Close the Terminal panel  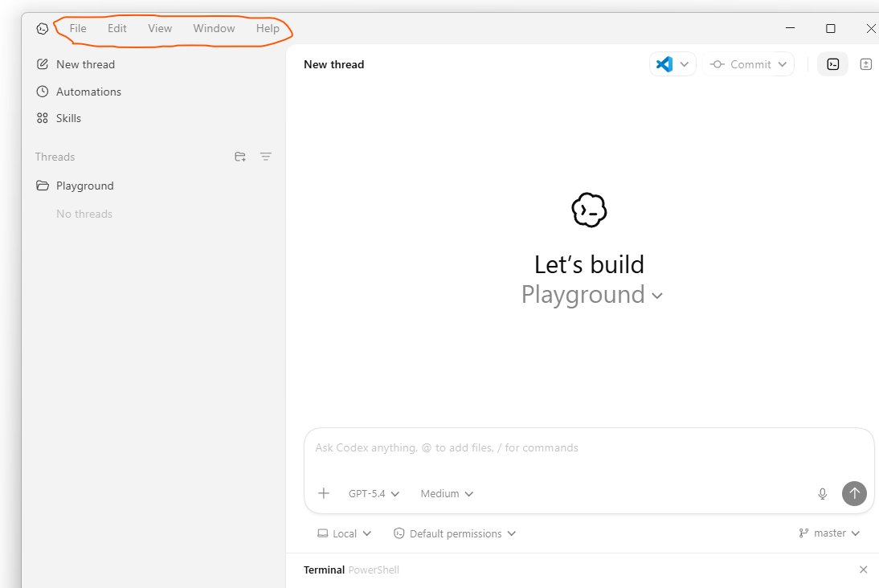click(x=863, y=570)
